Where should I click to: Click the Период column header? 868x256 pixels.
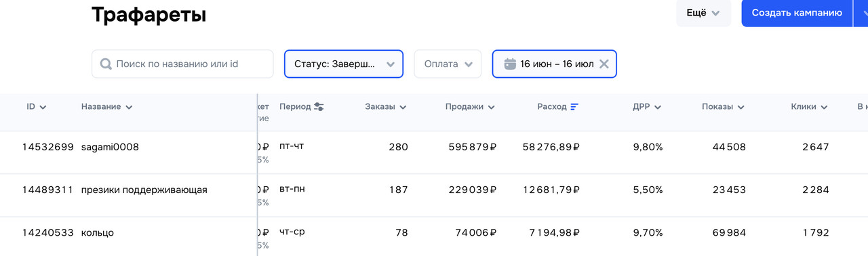coord(295,107)
